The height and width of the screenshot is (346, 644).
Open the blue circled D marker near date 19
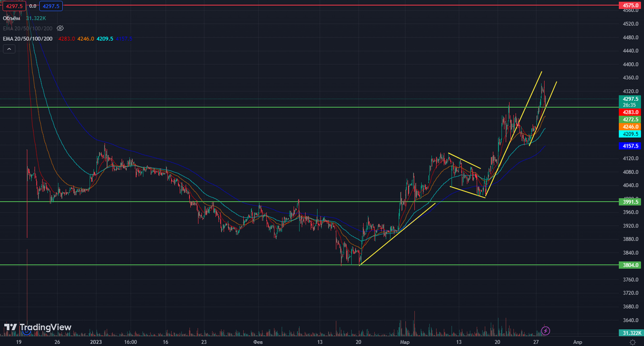[x=26, y=332]
